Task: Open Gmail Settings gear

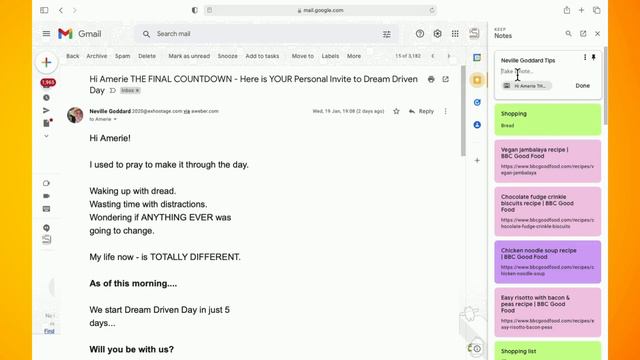Action: tap(438, 34)
